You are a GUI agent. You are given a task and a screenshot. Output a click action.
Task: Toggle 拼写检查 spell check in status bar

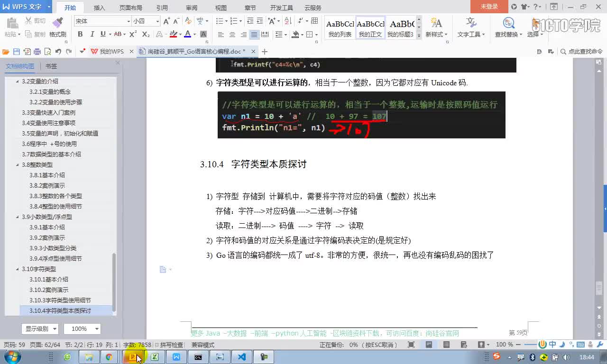point(168,345)
